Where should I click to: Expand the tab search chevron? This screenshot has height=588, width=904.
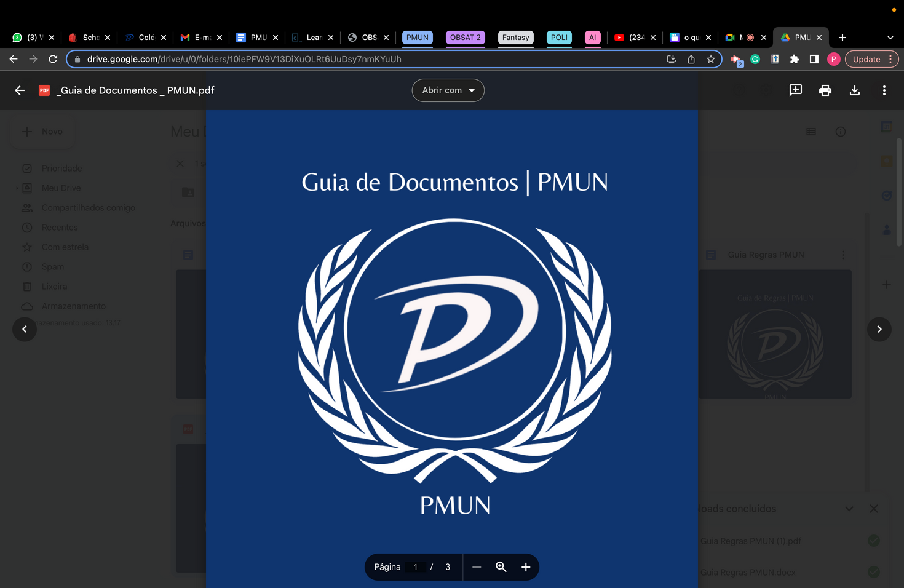(x=890, y=38)
